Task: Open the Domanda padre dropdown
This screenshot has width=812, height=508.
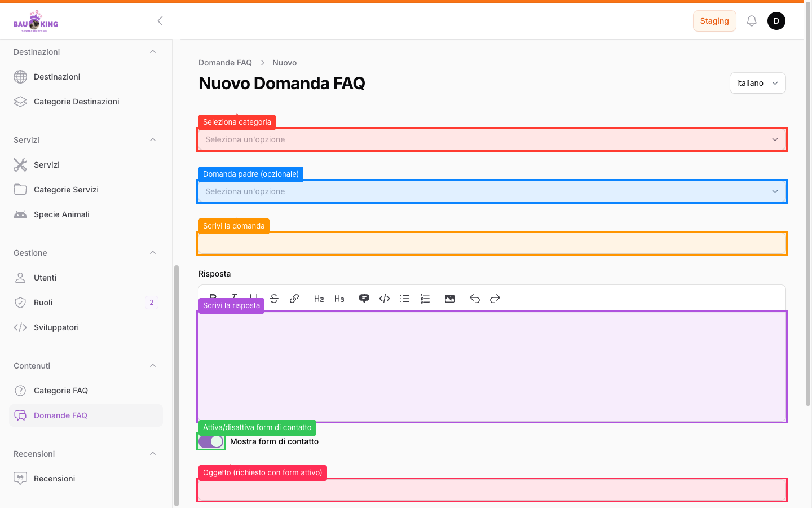Action: pos(492,191)
